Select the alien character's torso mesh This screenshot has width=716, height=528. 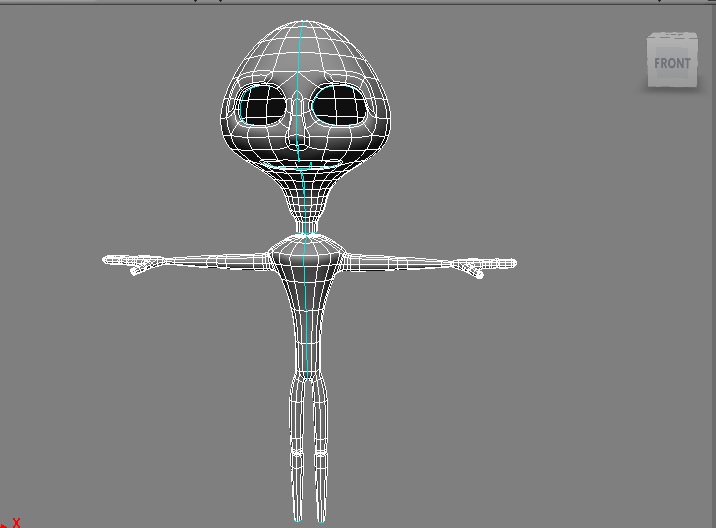point(306,306)
